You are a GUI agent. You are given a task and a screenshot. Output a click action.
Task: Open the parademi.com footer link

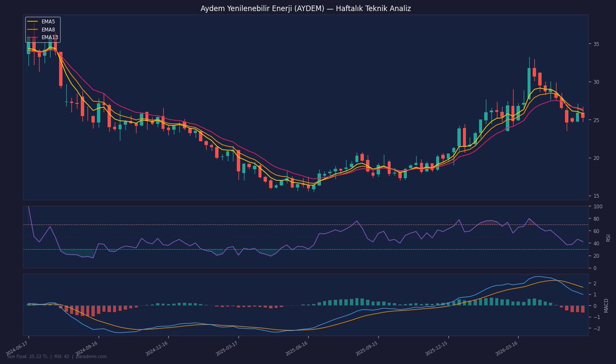(91, 356)
